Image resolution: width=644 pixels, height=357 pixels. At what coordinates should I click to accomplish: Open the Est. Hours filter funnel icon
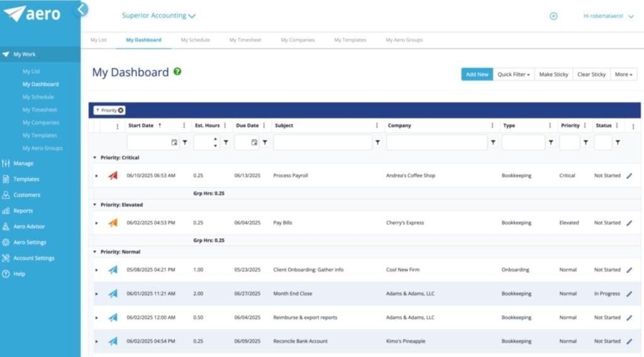(x=226, y=143)
